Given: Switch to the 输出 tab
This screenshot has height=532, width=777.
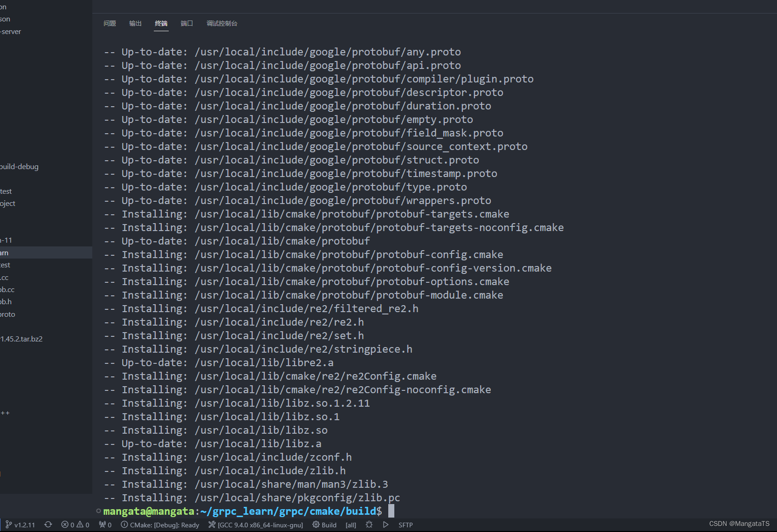Looking at the screenshot, I should click(x=135, y=23).
